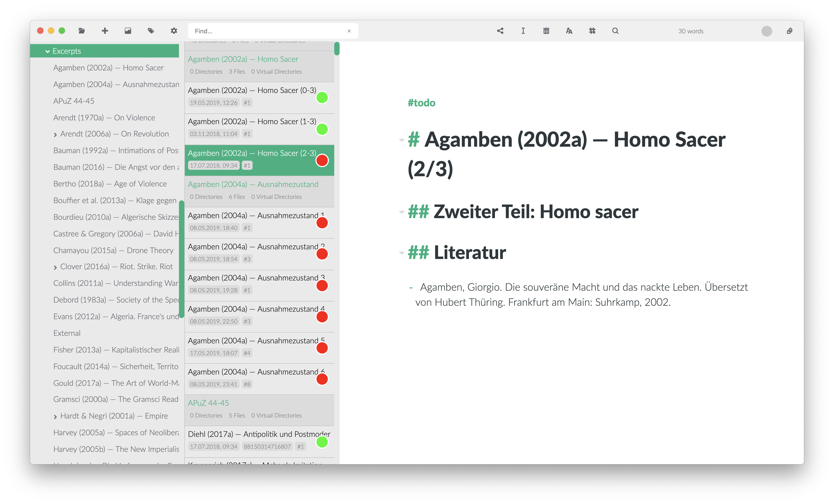This screenshot has height=504, width=834.
Task: Select Gramsci (2000a) — The Gramsci Reader
Action: click(x=116, y=399)
